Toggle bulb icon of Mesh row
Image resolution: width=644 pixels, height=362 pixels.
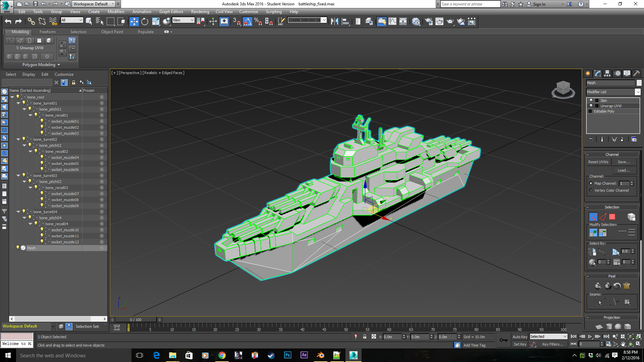click(18, 248)
